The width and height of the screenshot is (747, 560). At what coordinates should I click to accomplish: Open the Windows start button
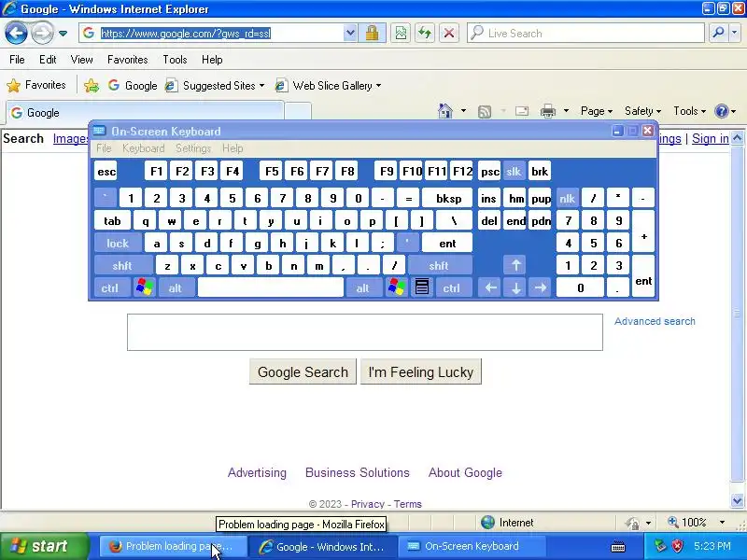point(44,546)
